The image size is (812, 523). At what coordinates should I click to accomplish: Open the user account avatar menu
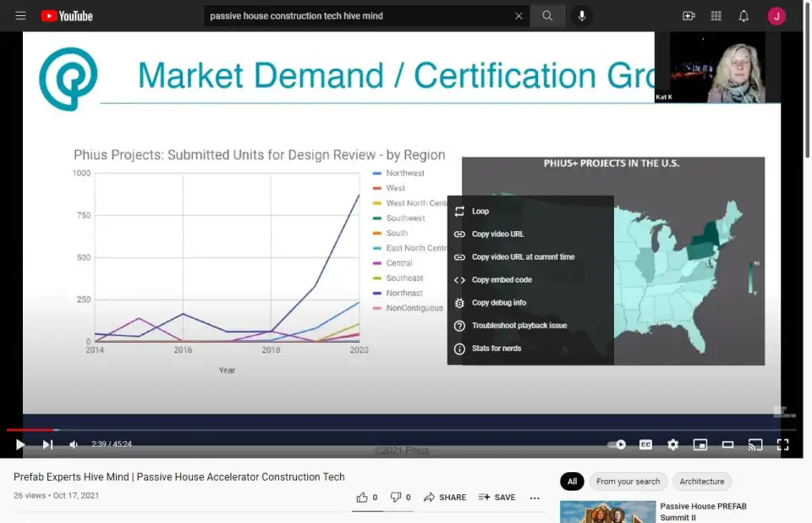[x=776, y=16]
